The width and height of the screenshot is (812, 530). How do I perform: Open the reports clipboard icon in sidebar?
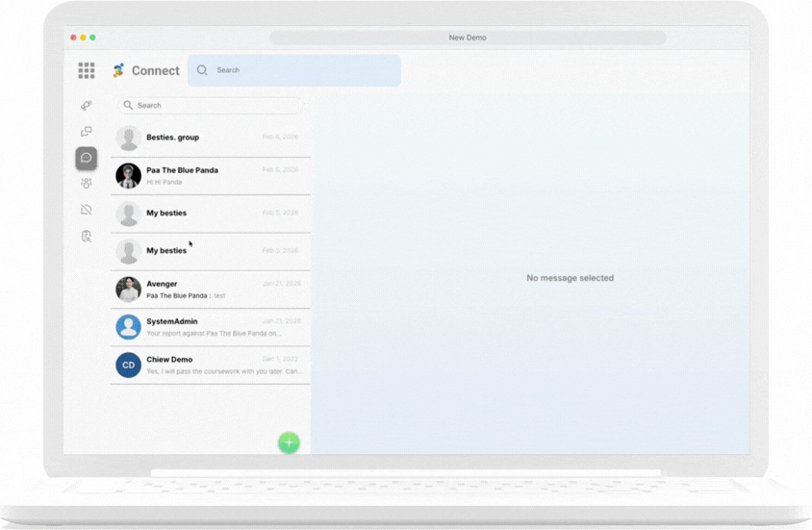[87, 236]
